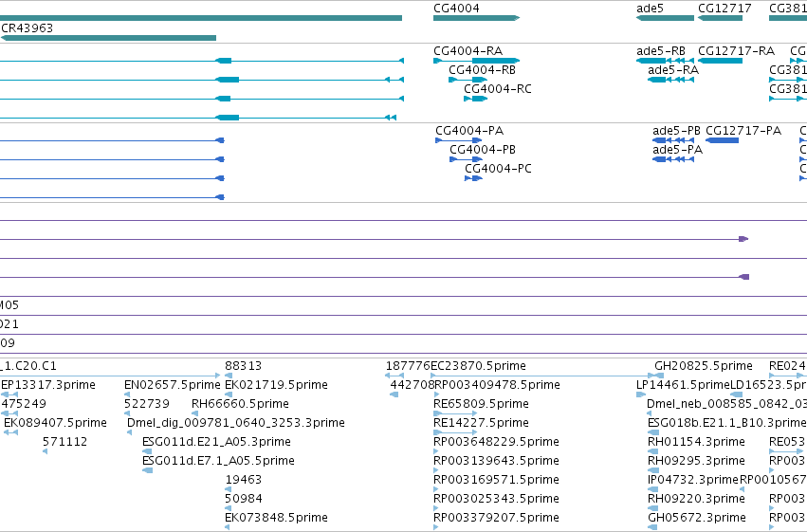Click the EN02657.5prime EST
Screen dimensions: 807x532
point(127,394)
